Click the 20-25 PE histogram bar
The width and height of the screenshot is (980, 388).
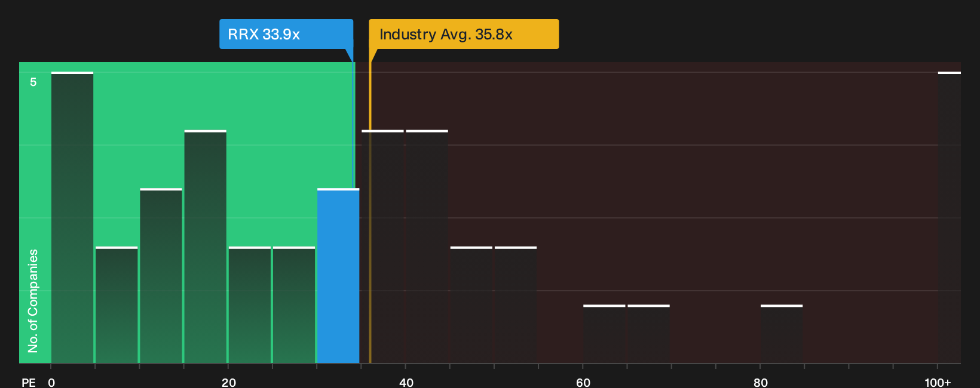point(250,304)
